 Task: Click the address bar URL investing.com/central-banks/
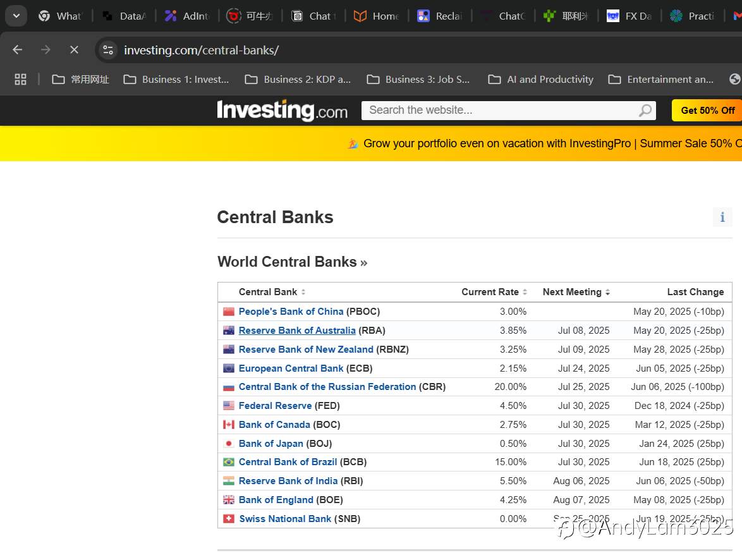pyautogui.click(x=201, y=50)
